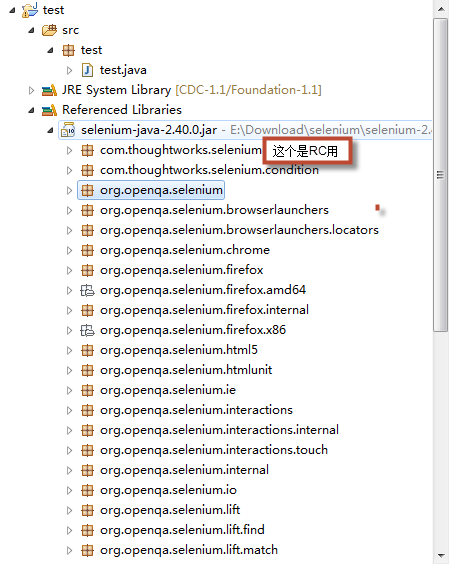Image resolution: width=449 pixels, height=564 pixels.
Task: Select the Referenced Libraries label
Action: 122,110
